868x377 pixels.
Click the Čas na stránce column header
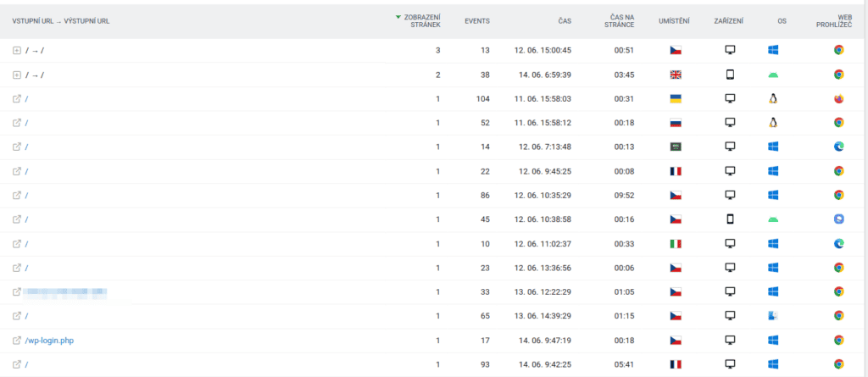626,21
